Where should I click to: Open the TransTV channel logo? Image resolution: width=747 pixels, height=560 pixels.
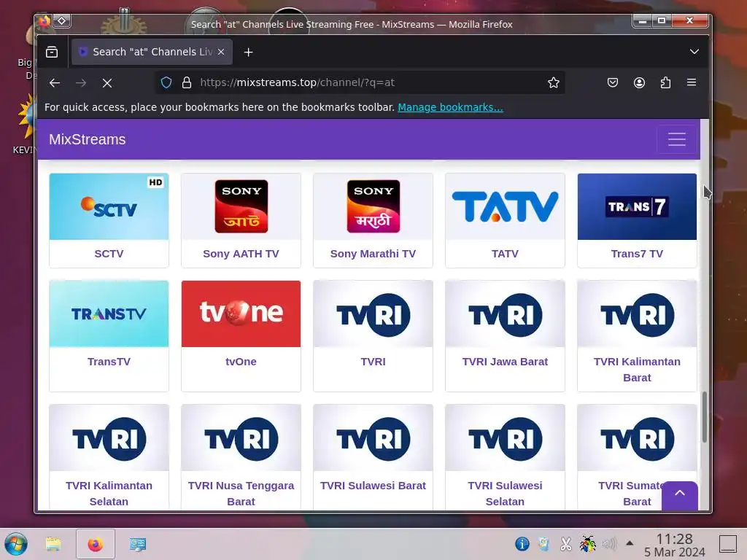(109, 314)
